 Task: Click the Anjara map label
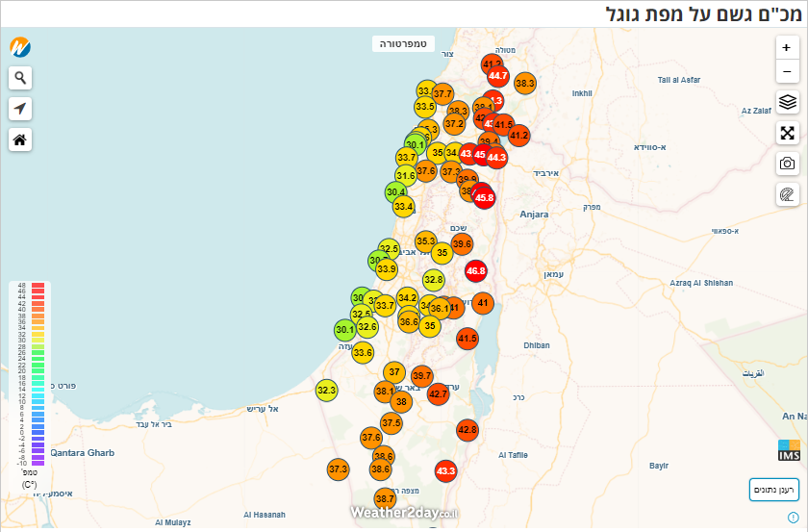(534, 215)
